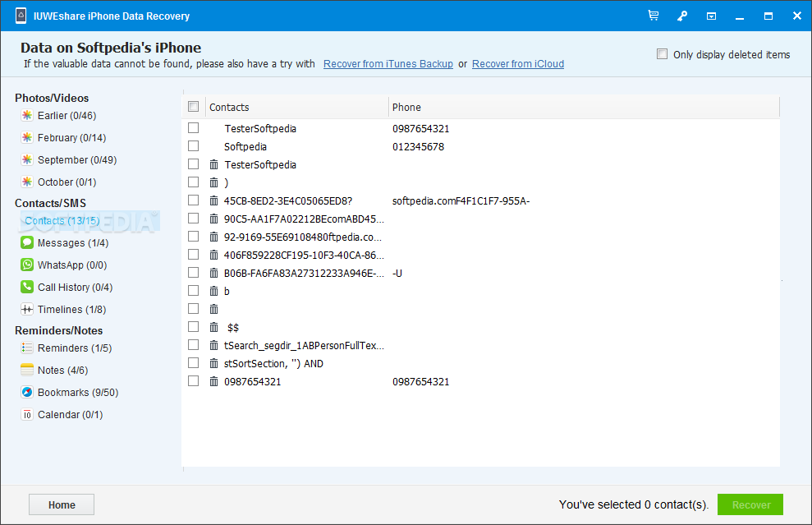Click the WhatsApp logo icon
This screenshot has height=525, width=812.
click(27, 265)
